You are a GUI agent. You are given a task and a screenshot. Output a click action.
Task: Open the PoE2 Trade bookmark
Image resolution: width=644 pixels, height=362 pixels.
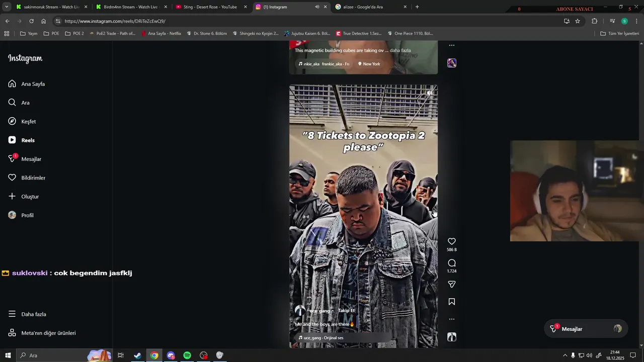(x=112, y=34)
